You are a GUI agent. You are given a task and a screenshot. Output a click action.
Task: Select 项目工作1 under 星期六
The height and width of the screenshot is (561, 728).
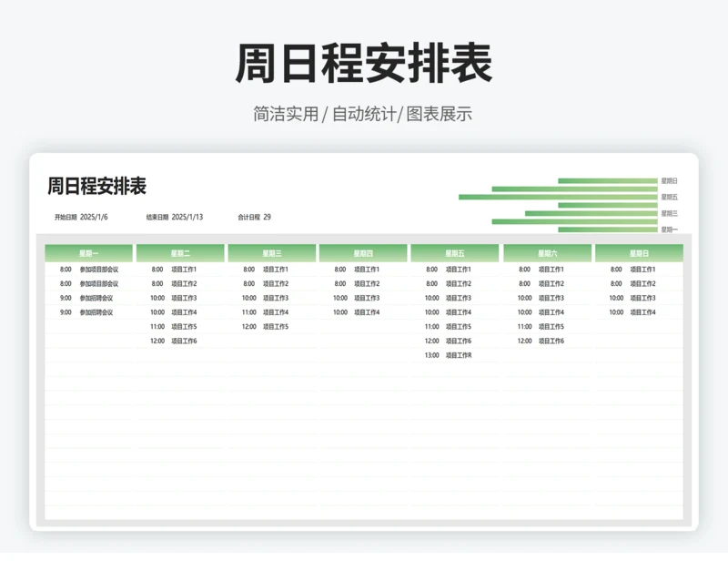click(551, 270)
